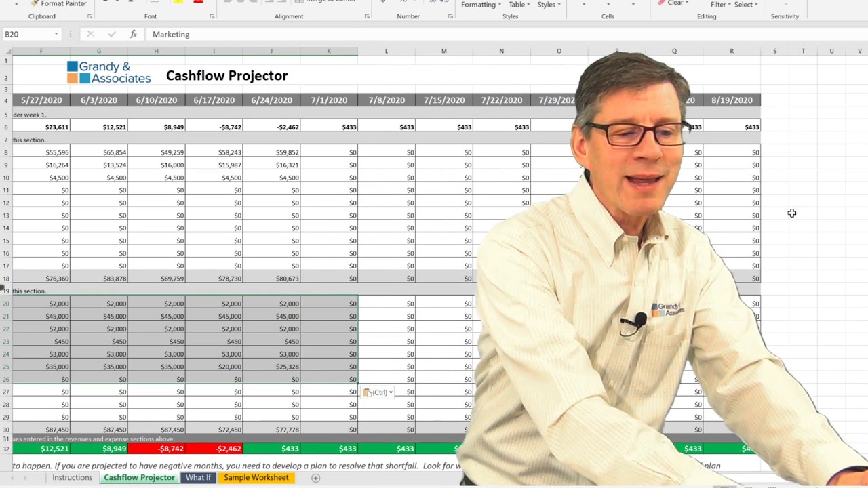Open the Alignment group dialog launcher

[367, 16]
